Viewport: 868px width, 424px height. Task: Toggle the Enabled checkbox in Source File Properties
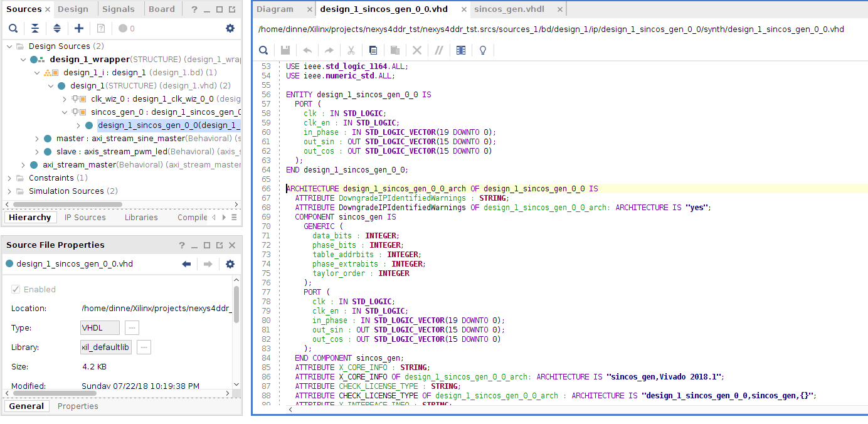pyautogui.click(x=16, y=289)
